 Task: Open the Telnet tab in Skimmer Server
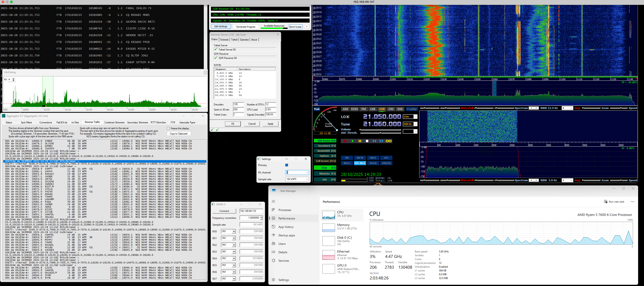(234, 40)
